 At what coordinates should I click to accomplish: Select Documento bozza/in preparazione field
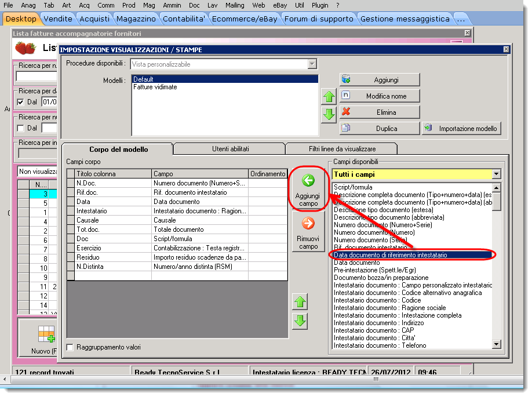click(412, 278)
